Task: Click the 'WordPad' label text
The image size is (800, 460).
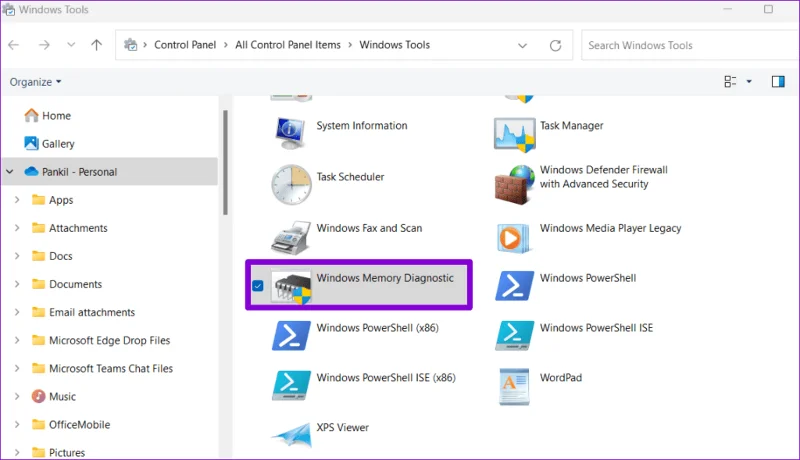Action: pyautogui.click(x=561, y=377)
